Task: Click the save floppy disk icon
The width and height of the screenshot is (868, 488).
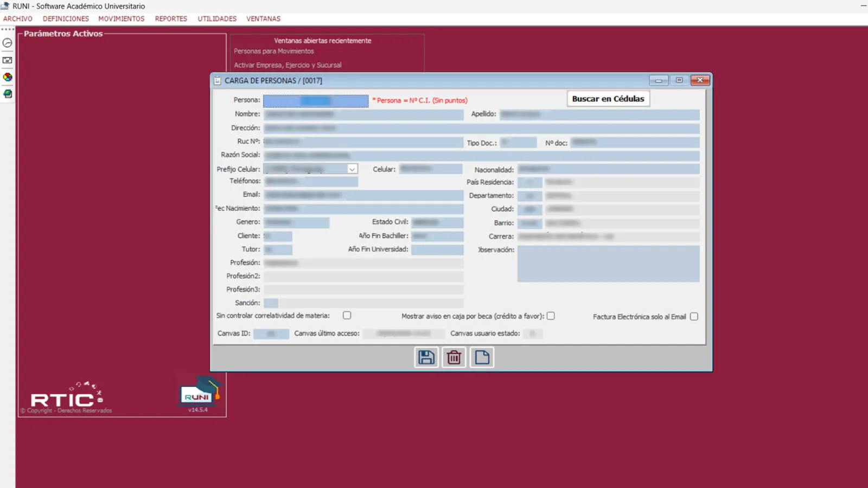Action: [x=426, y=357]
